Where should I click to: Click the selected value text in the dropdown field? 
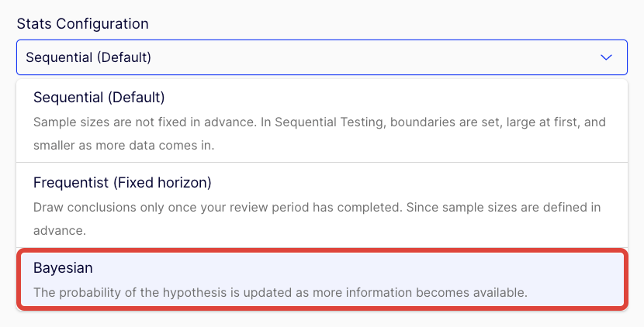click(88, 57)
